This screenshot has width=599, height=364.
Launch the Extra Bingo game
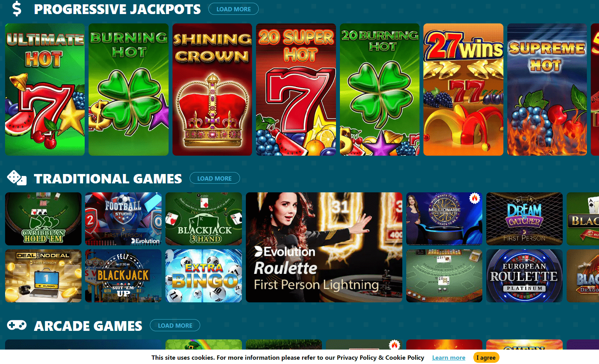coord(204,276)
